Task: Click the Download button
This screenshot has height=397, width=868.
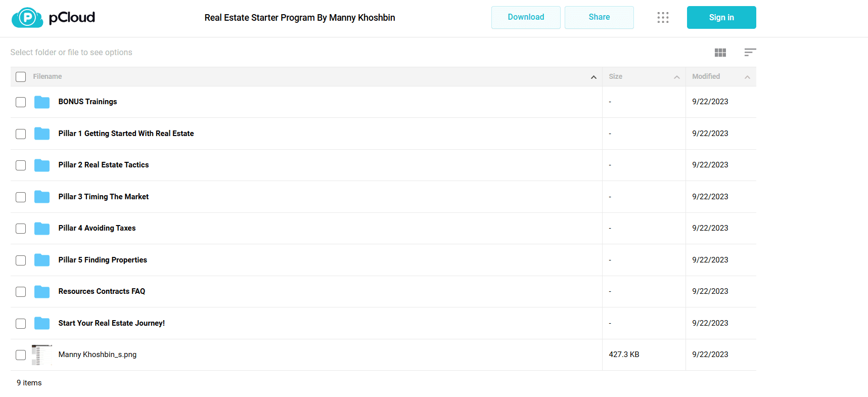Action: point(526,17)
